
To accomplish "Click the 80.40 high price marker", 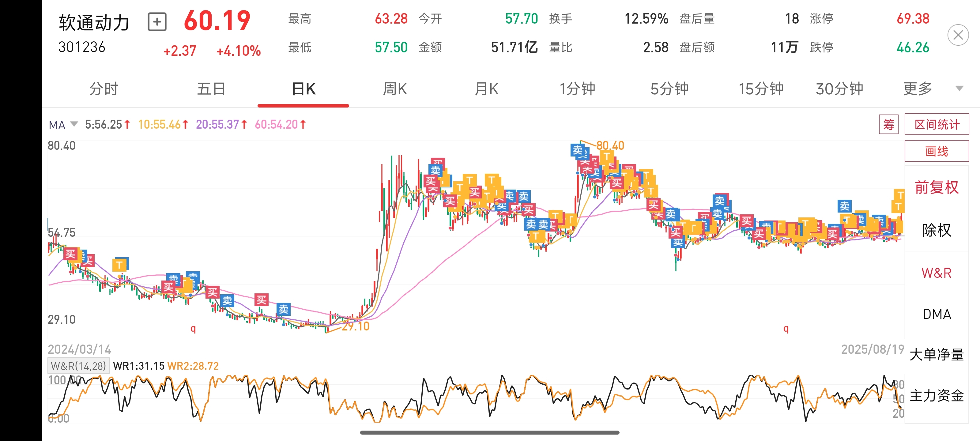I will coord(610,145).
